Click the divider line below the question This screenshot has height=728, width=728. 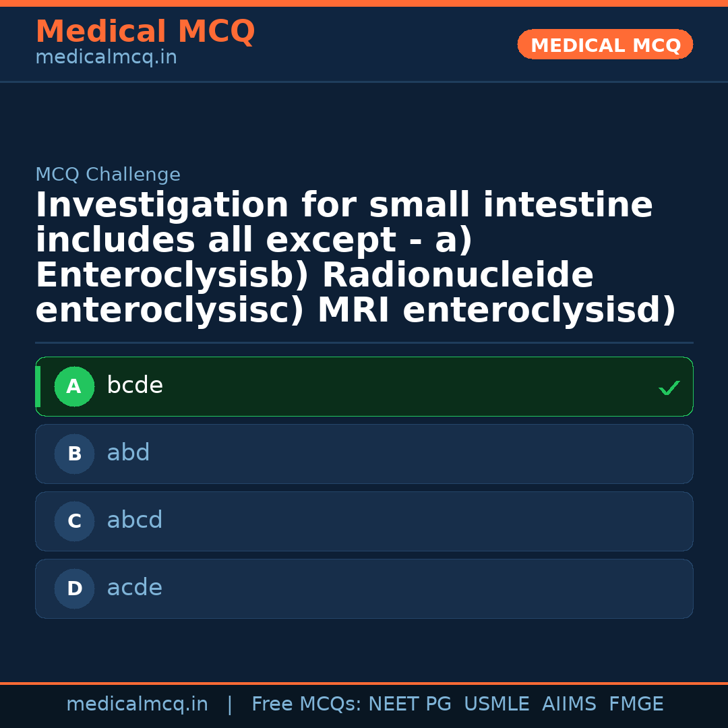click(x=364, y=342)
